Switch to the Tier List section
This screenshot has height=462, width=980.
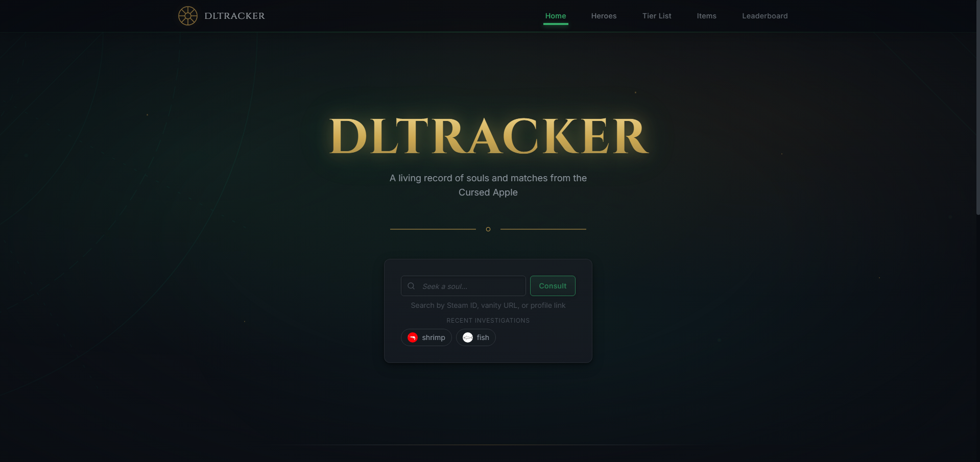tap(657, 16)
